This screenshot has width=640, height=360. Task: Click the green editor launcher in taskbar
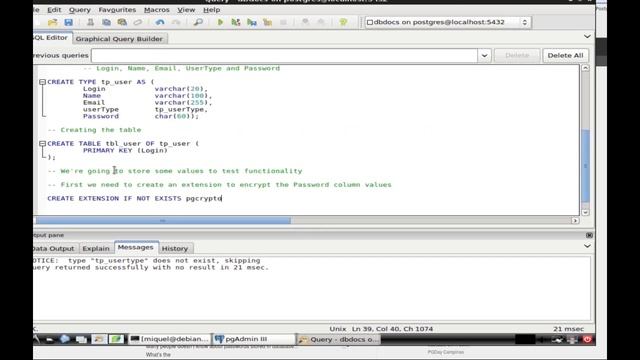(x=116, y=339)
